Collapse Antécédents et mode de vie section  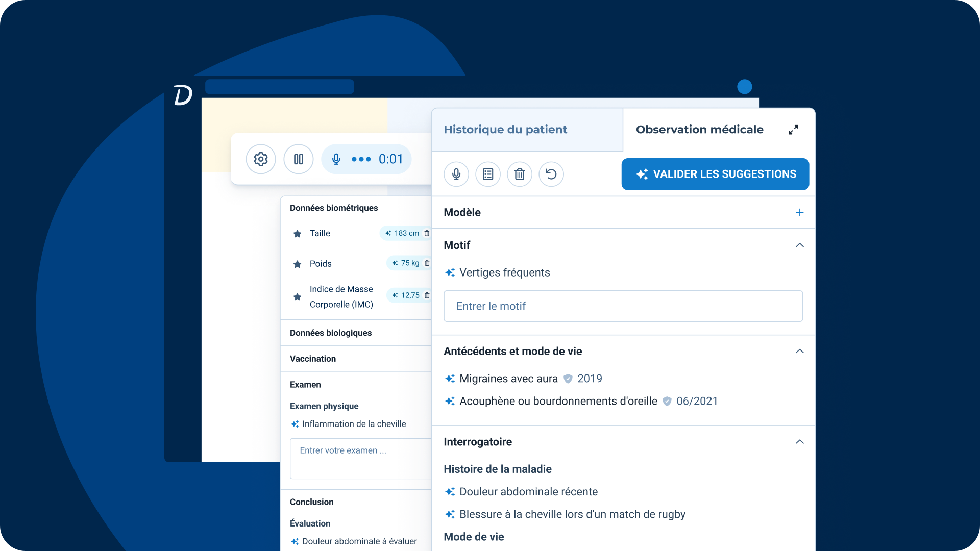pos(799,352)
